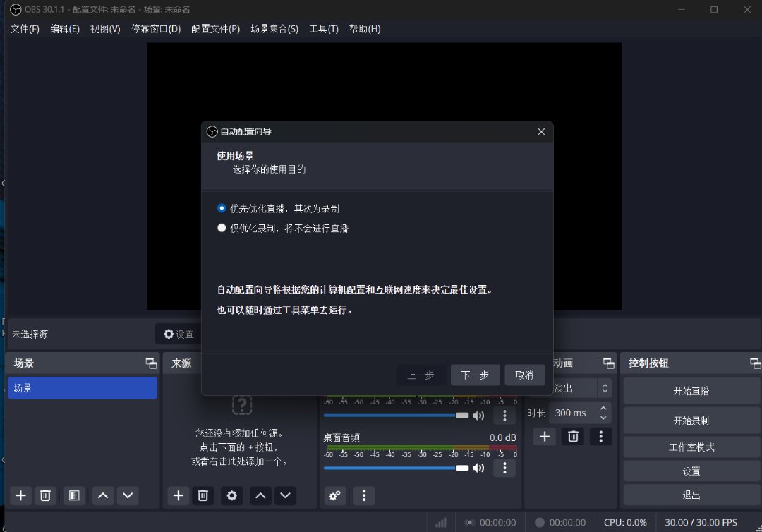The height and width of the screenshot is (532, 762).
Task: Expand the fade transition type dropdown
Action: 605,388
